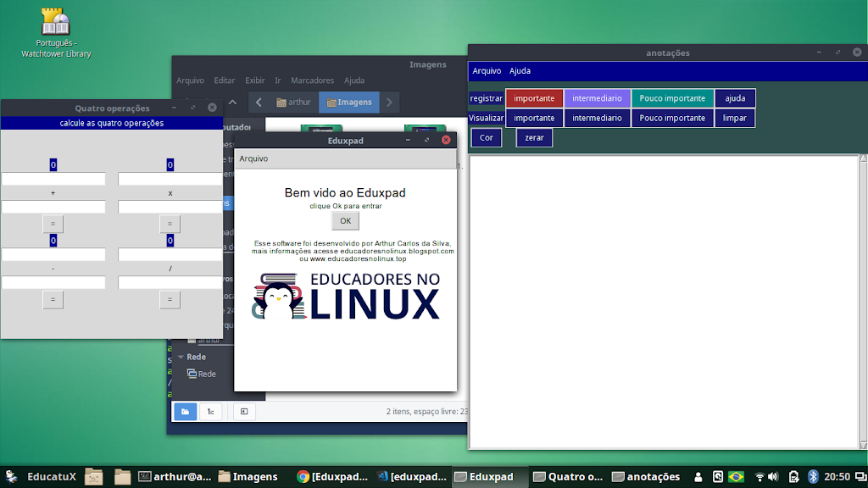This screenshot has height=488, width=868.
Task: Open Arquivo menu in Imagens window
Action: coord(191,80)
